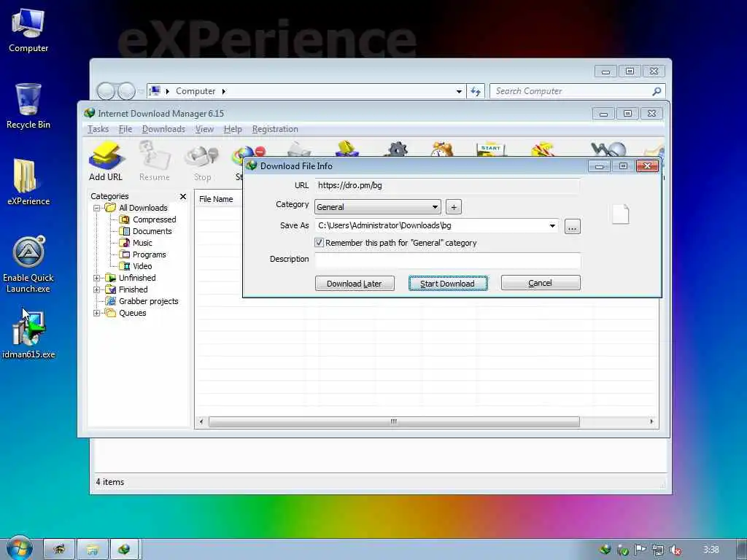The width and height of the screenshot is (747, 560).
Task: Cancel the Download File Info dialog
Action: point(541,283)
